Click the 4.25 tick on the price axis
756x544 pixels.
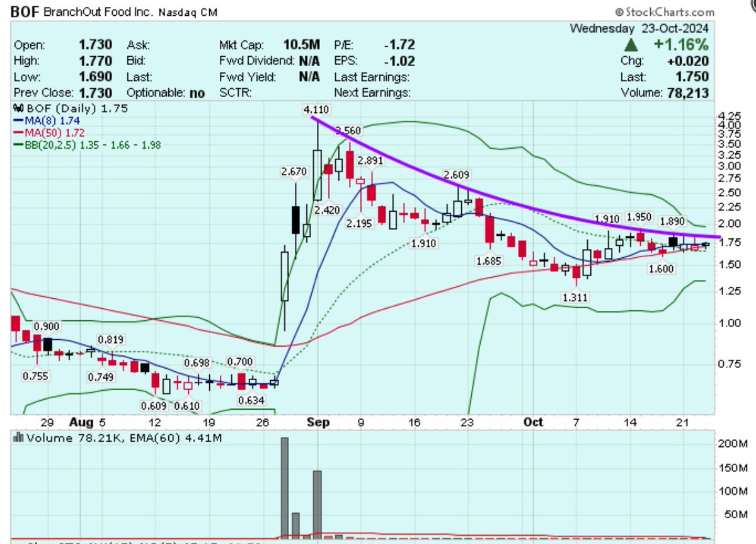(x=729, y=117)
